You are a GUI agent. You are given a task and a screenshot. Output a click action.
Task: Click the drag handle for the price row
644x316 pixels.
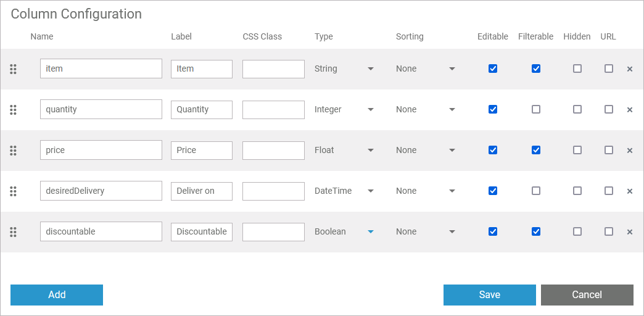tap(13, 151)
